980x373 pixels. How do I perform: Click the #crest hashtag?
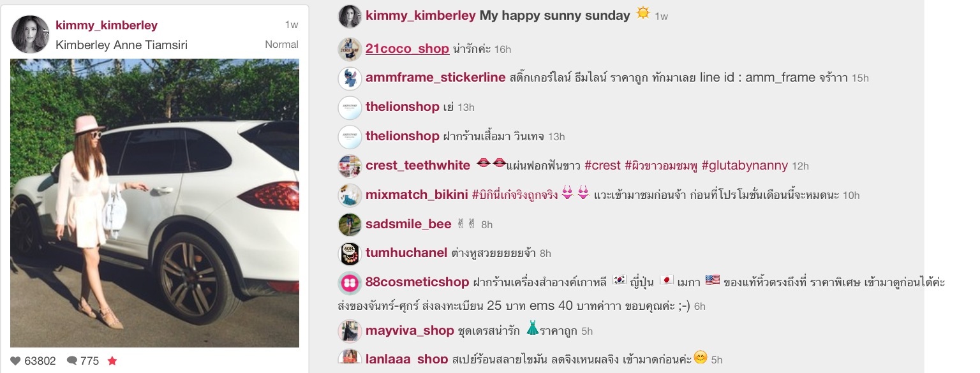coord(602,166)
